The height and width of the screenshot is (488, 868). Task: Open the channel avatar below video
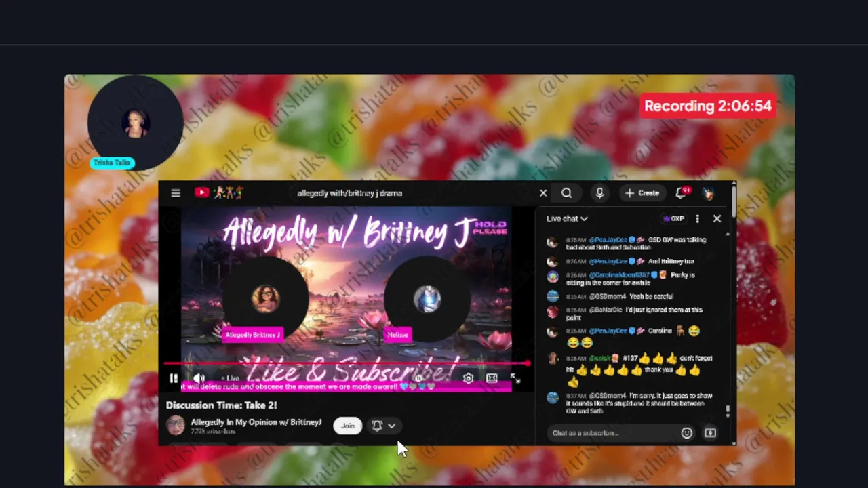coord(176,426)
